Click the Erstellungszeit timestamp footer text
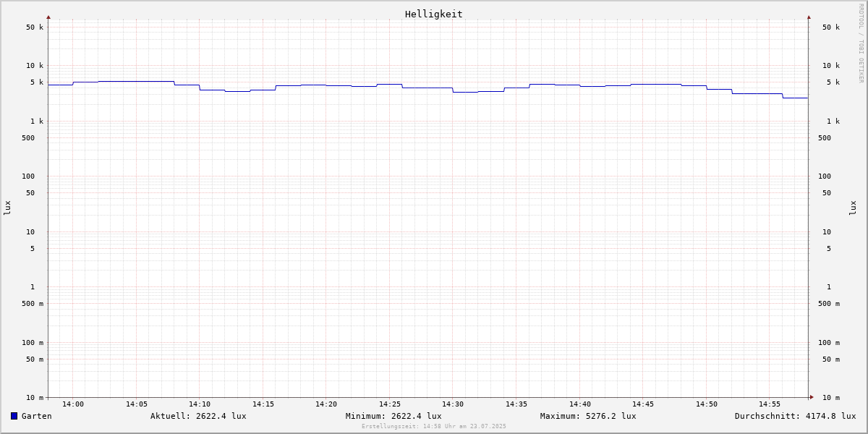Image resolution: width=868 pixels, height=434 pixels. pyautogui.click(x=434, y=426)
